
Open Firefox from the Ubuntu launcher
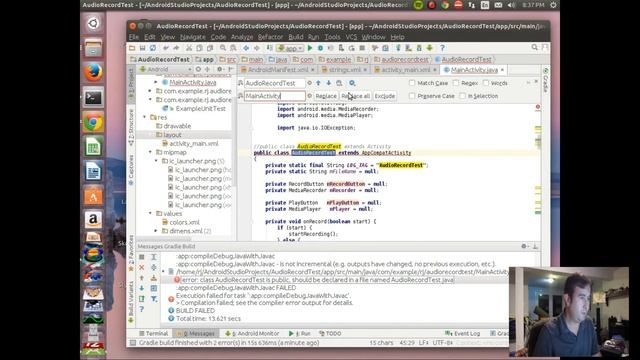click(x=93, y=73)
